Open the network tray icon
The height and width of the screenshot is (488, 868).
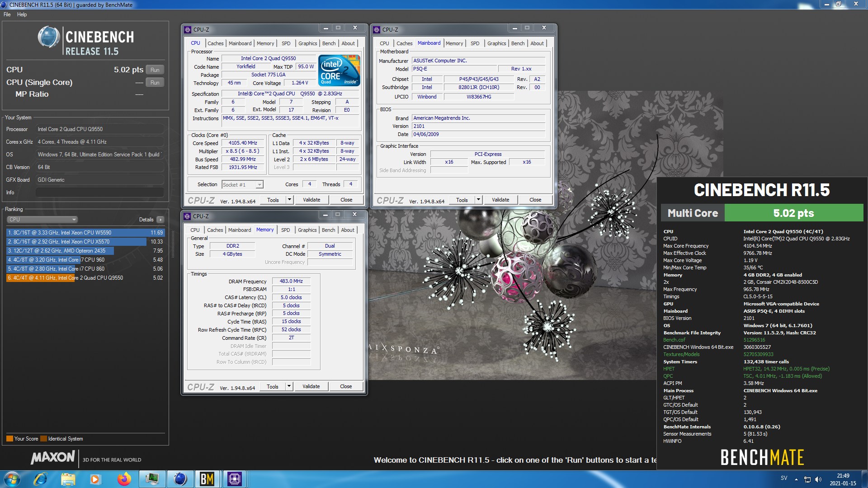pyautogui.click(x=807, y=479)
